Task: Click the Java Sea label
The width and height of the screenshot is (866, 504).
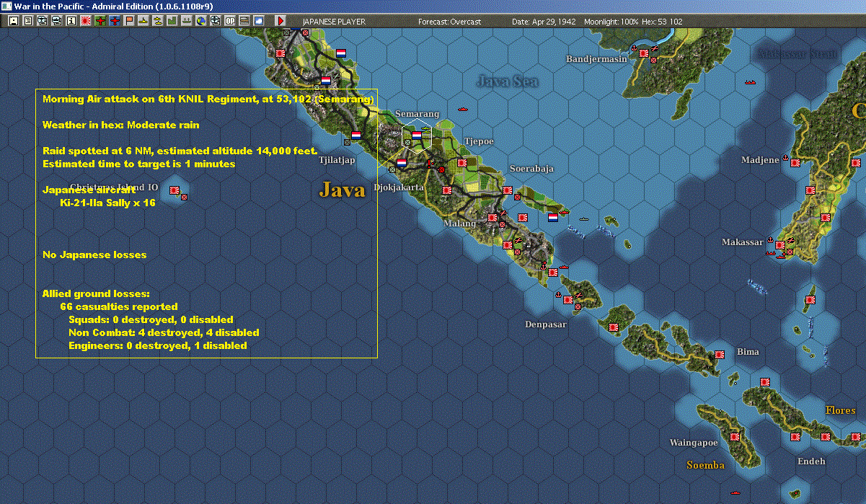Action: point(508,81)
